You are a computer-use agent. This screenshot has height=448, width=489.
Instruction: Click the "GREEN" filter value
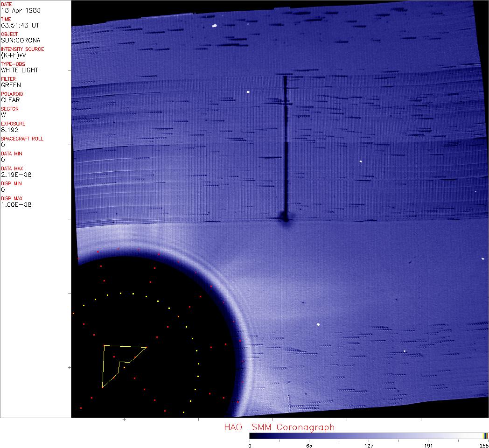pyautogui.click(x=11, y=85)
